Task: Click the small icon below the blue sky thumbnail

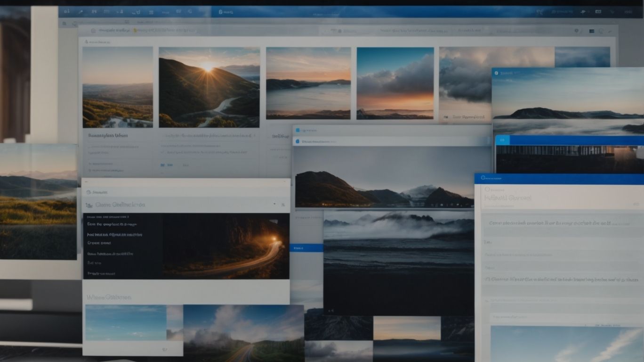Action: pyautogui.click(x=165, y=350)
